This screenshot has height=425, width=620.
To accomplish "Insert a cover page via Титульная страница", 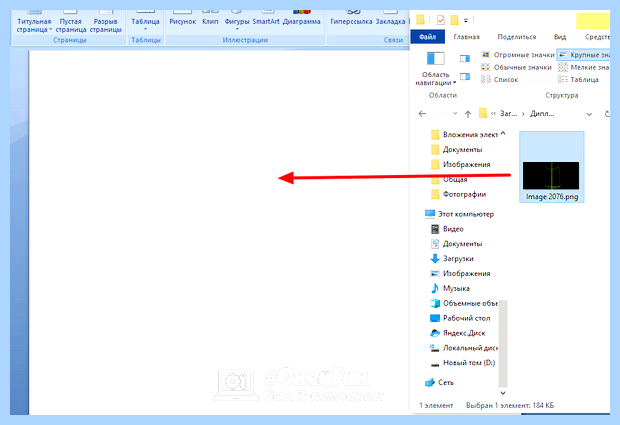I will (34, 22).
